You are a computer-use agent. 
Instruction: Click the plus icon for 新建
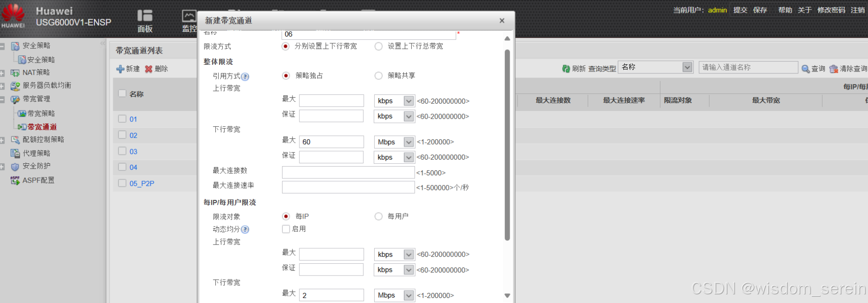click(120, 69)
